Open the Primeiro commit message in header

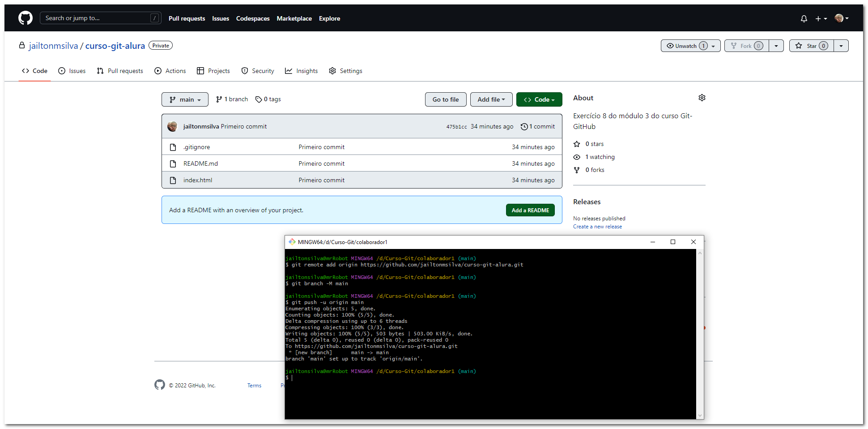point(244,127)
